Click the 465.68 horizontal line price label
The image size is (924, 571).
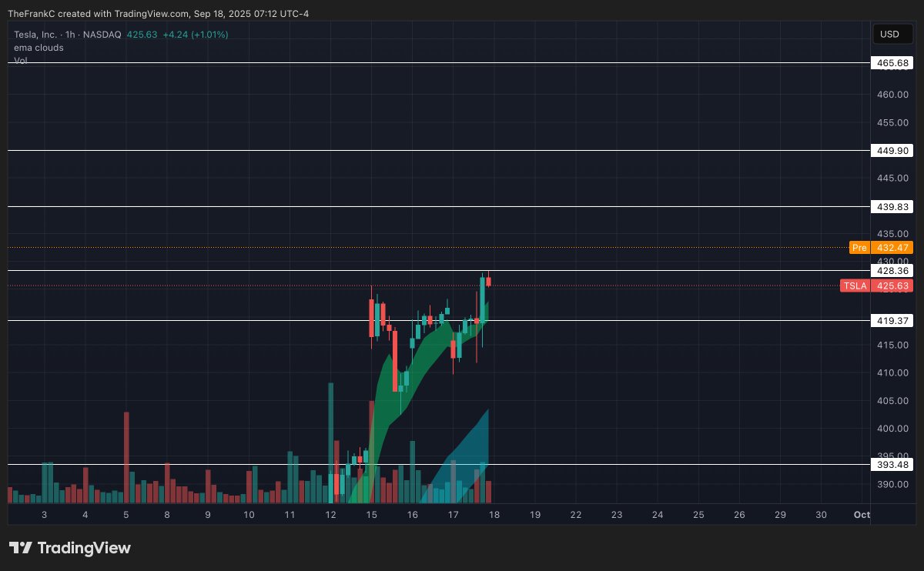tap(891, 62)
